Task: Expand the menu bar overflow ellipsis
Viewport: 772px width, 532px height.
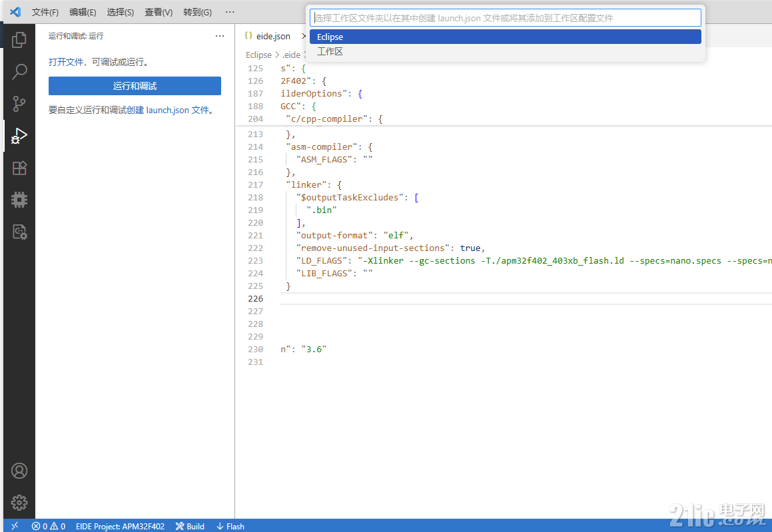Action: [x=230, y=12]
